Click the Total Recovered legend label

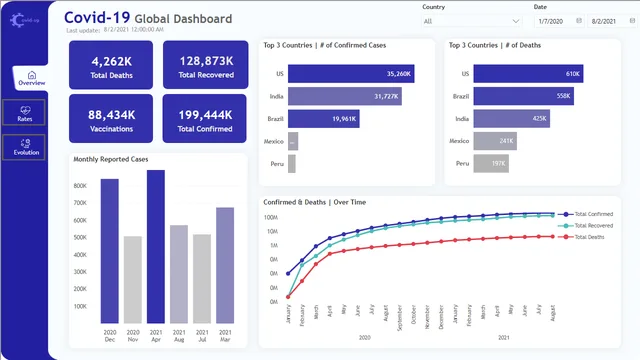(x=594, y=226)
